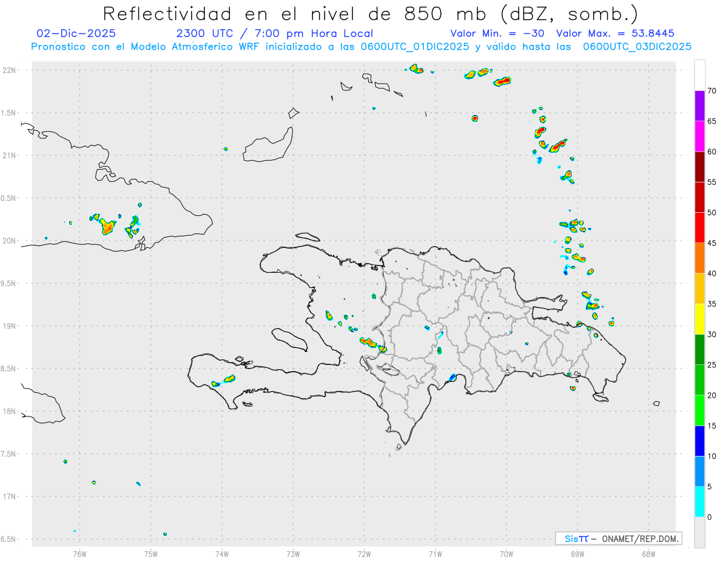Click the longitude label "71W"
Viewport: 728px width, 562px height.
click(435, 554)
